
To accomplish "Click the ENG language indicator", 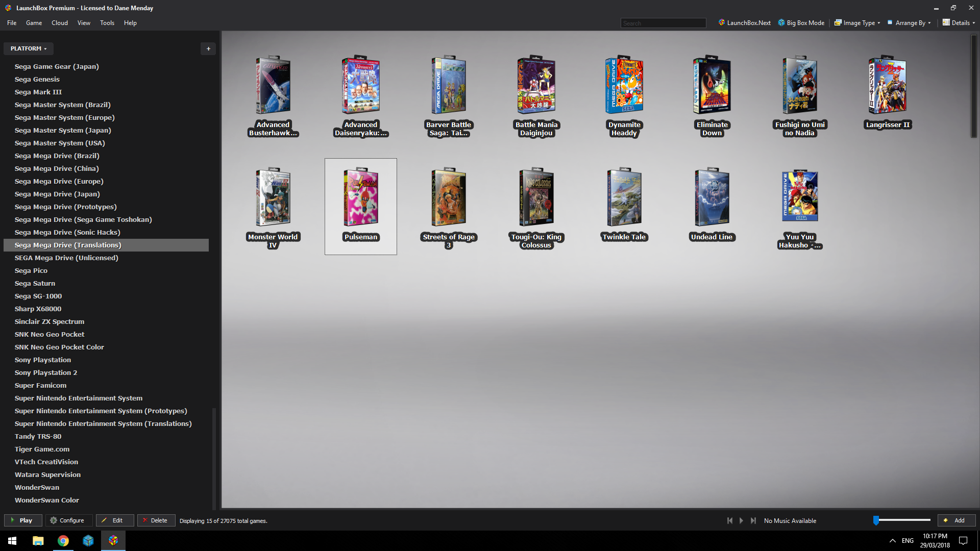I will pos(908,541).
